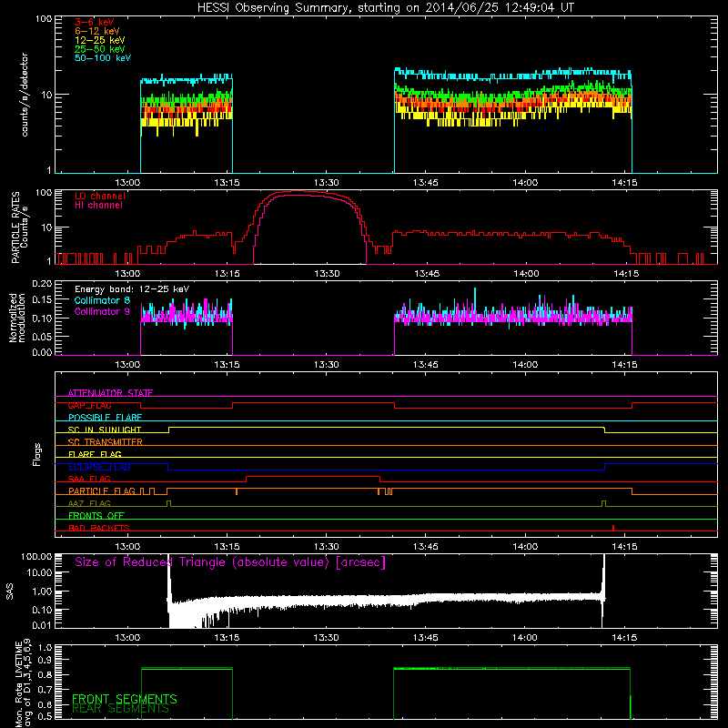Select the 0.9 tick on the livetime y-axis
Image resolution: width=728 pixels, height=728 pixels.
(45, 661)
